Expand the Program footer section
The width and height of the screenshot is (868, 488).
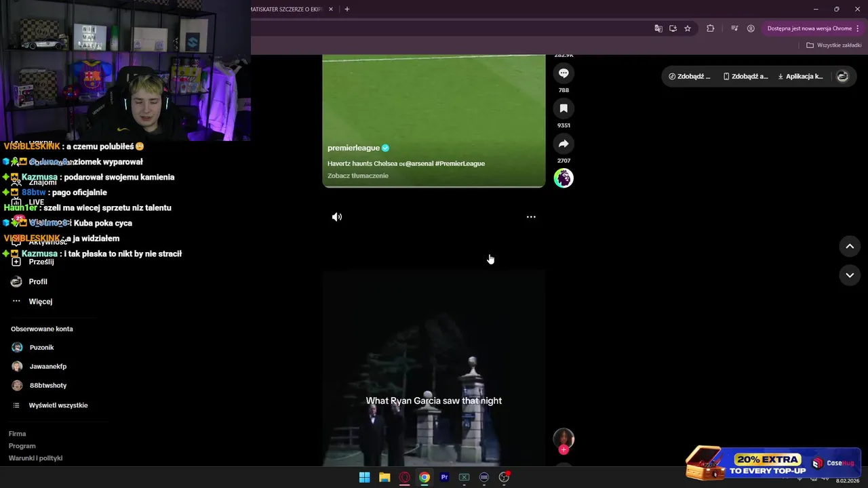(22, 446)
